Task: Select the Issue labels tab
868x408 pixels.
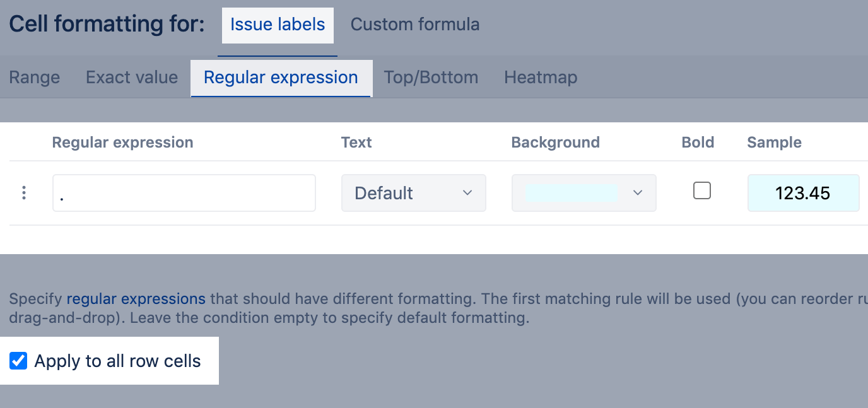Action: 278,25
